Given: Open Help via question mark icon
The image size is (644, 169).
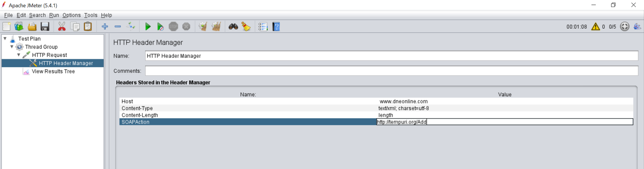Looking at the screenshot, I should [x=276, y=27].
